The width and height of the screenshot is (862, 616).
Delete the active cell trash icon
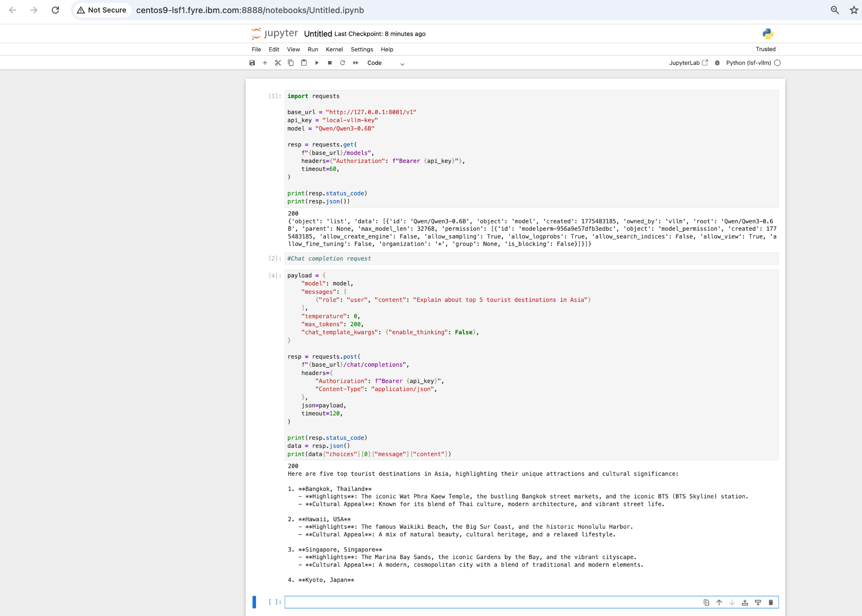coord(771,603)
